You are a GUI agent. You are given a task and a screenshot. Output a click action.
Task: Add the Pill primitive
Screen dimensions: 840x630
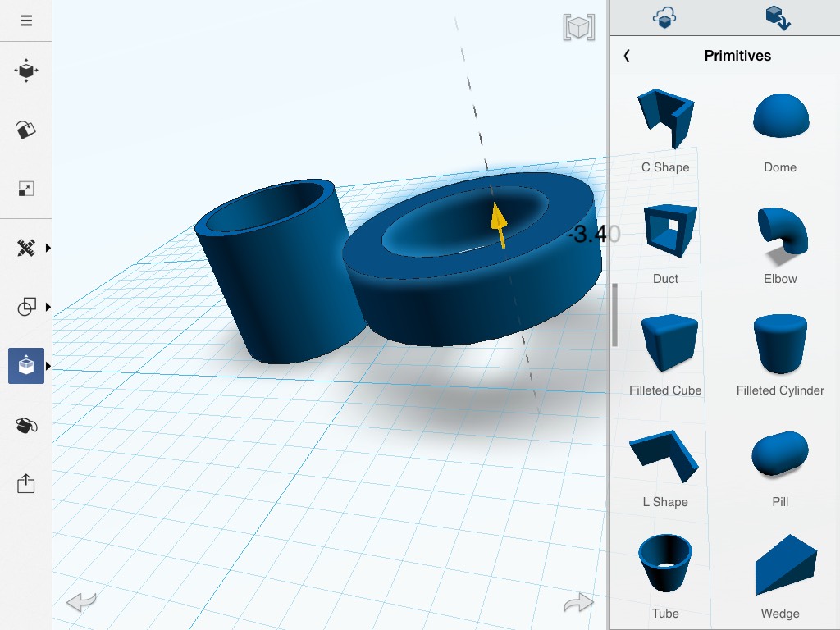[x=780, y=453]
